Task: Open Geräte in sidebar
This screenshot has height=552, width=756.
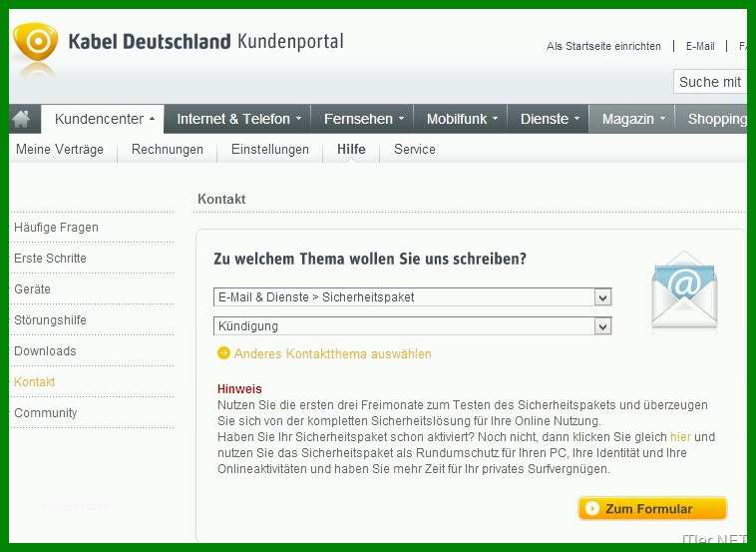Action: pyautogui.click(x=32, y=289)
